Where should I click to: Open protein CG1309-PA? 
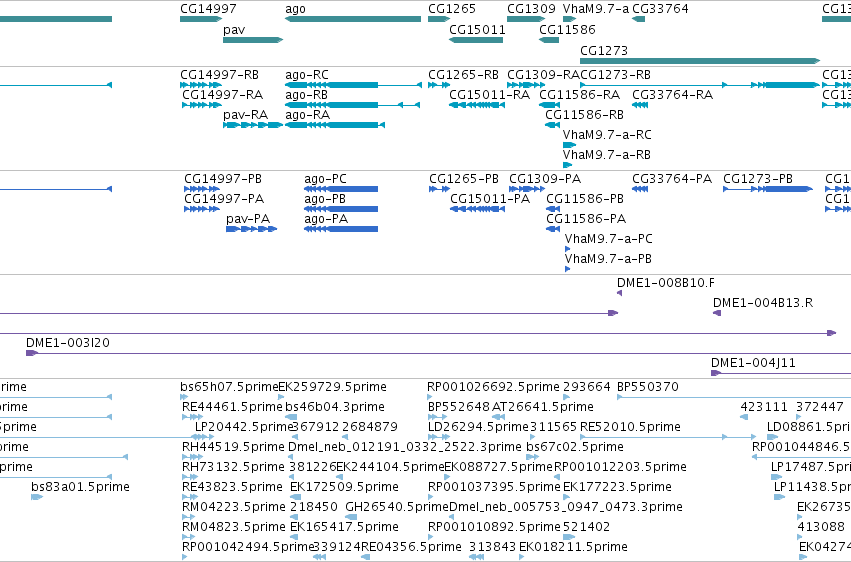click(545, 178)
